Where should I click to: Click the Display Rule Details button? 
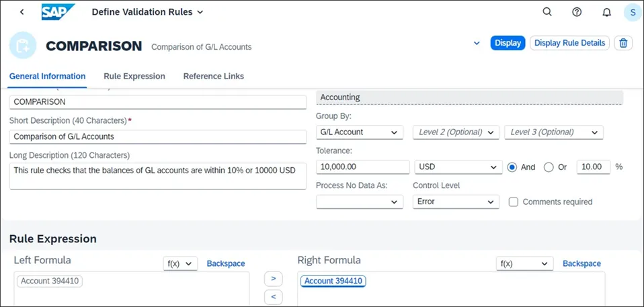(569, 43)
